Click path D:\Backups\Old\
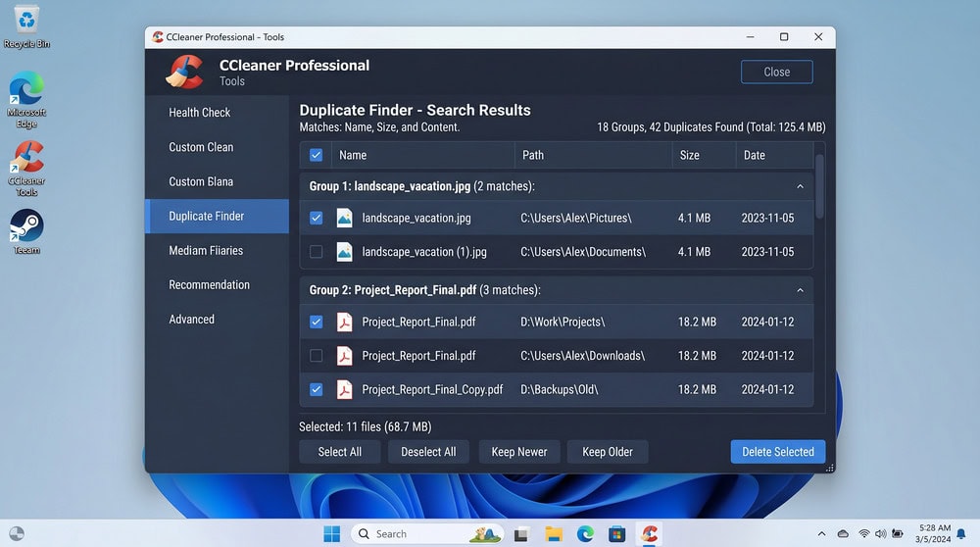The image size is (980, 547). [x=559, y=389]
